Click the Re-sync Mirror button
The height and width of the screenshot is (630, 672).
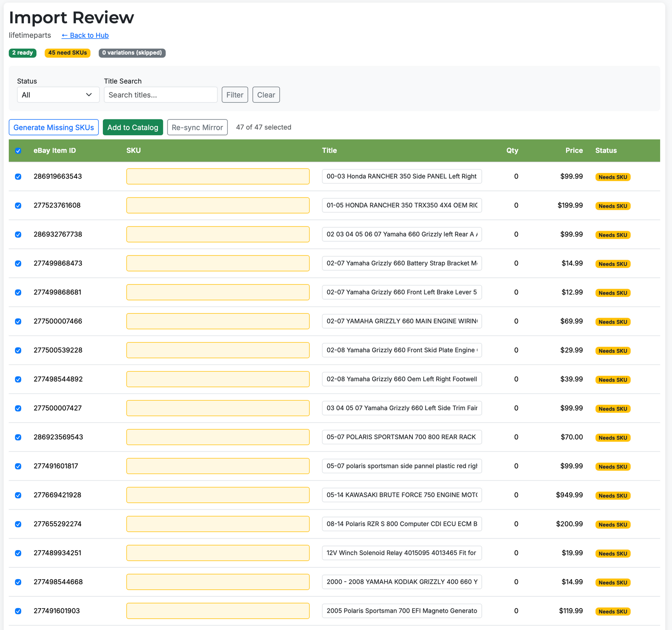click(x=197, y=127)
